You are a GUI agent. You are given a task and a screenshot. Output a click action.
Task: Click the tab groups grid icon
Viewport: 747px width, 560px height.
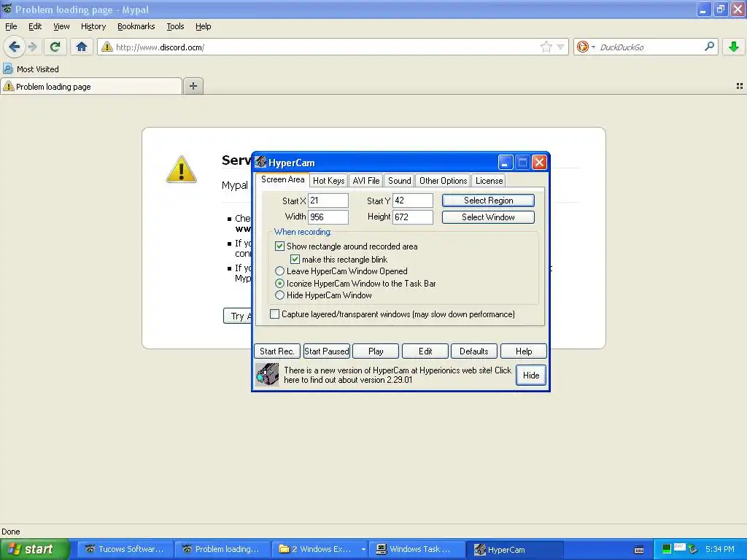[x=740, y=86]
